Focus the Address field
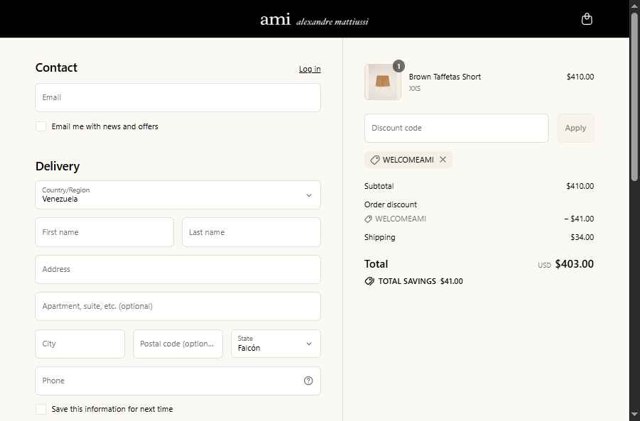 click(178, 269)
